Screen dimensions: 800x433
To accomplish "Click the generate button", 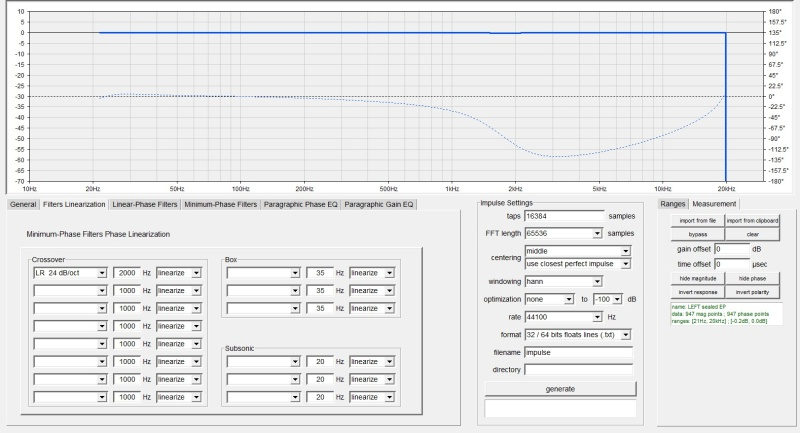I will pos(559,388).
